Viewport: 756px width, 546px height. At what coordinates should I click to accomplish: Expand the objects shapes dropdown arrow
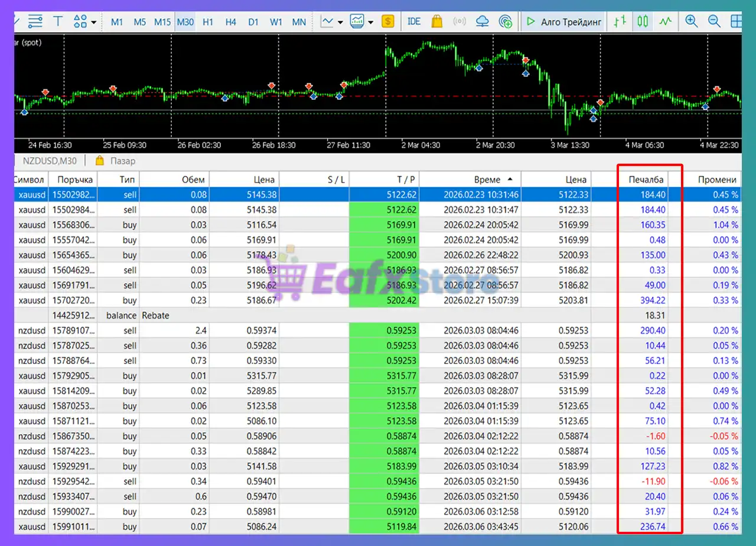click(x=94, y=22)
